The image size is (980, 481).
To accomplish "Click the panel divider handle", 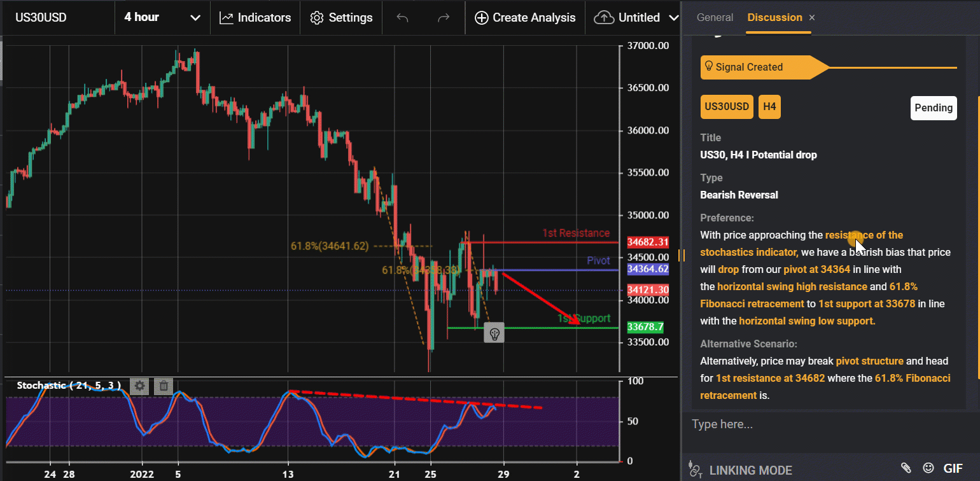I will point(682,255).
